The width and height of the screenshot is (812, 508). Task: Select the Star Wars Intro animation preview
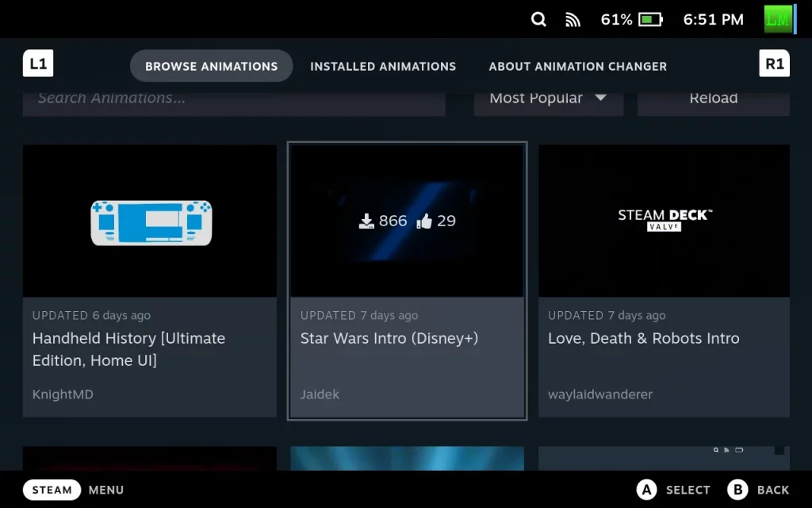coord(407,221)
